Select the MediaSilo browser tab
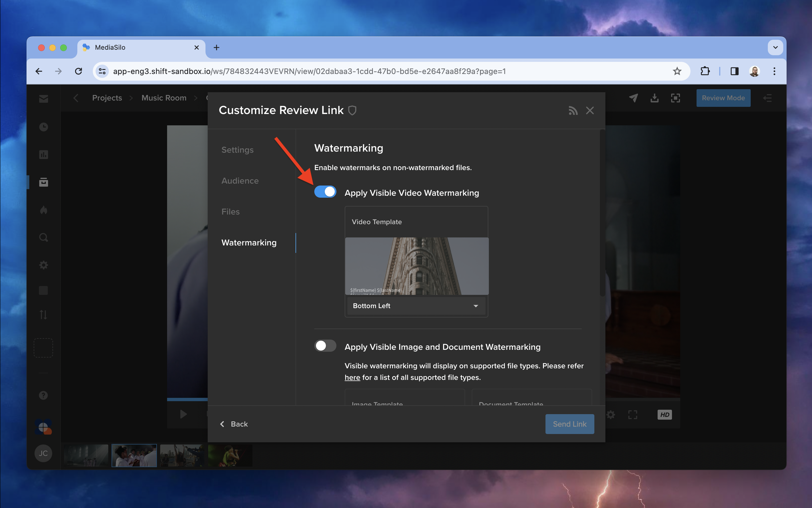This screenshot has width=812, height=508. click(x=141, y=47)
